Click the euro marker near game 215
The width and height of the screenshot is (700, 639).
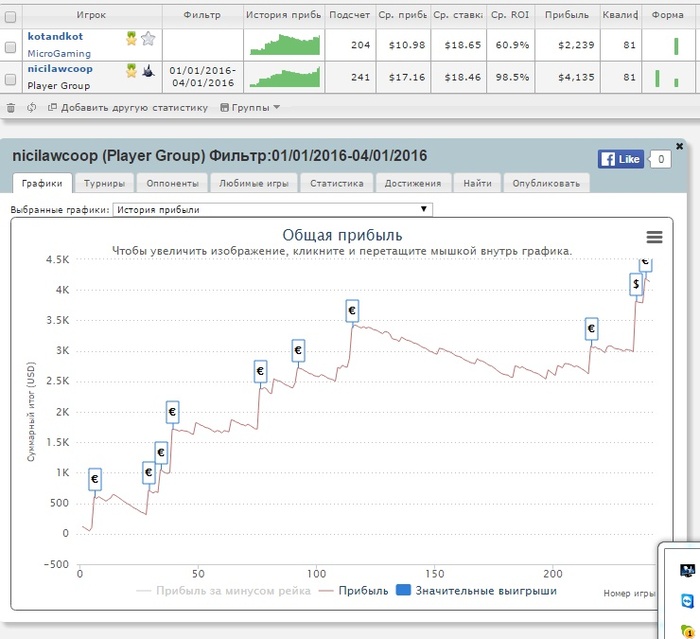592,329
